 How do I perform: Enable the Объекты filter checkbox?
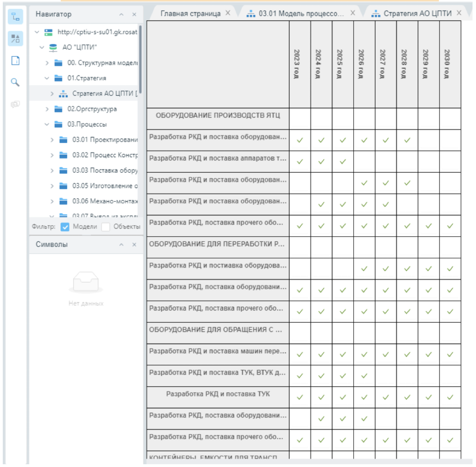click(106, 227)
